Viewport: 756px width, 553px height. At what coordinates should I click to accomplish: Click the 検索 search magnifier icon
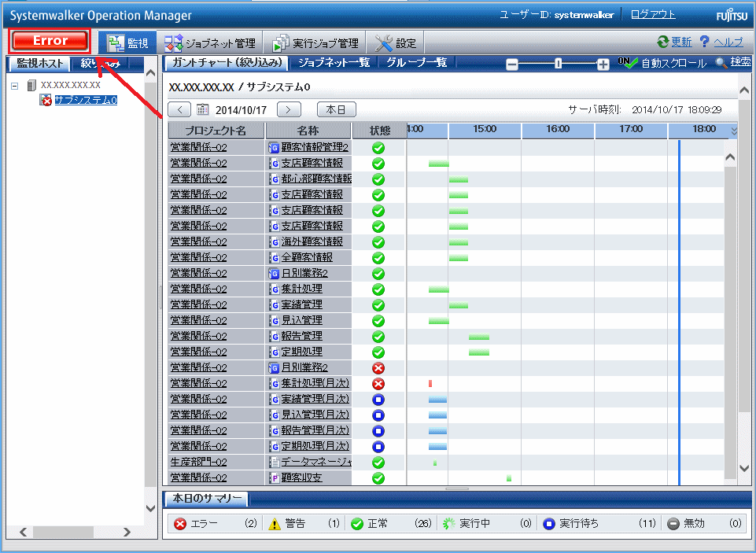[721, 63]
